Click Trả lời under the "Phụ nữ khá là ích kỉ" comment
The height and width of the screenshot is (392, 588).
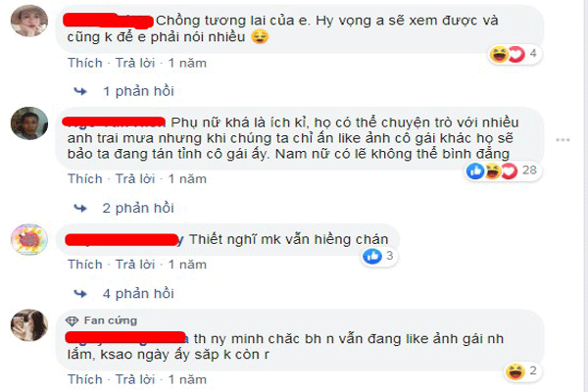pos(135,178)
